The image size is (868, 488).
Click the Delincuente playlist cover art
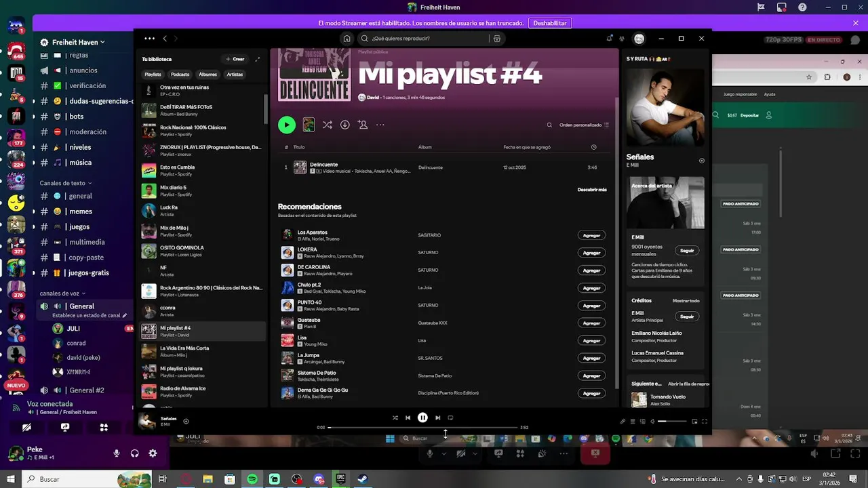tap(315, 75)
